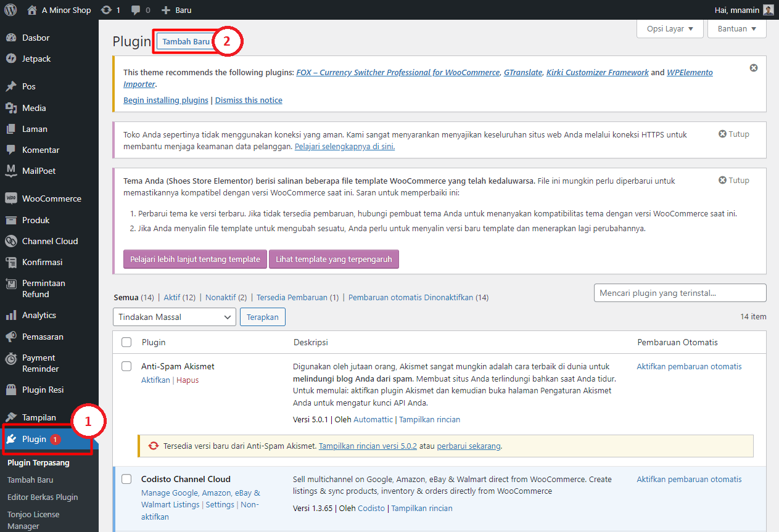Click the Terapkan button

coord(262,316)
